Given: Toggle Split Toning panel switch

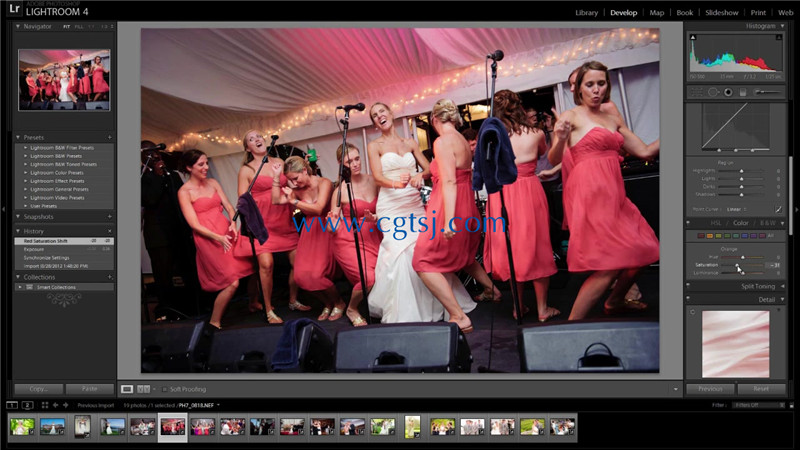Looking at the screenshot, I should coord(688,286).
